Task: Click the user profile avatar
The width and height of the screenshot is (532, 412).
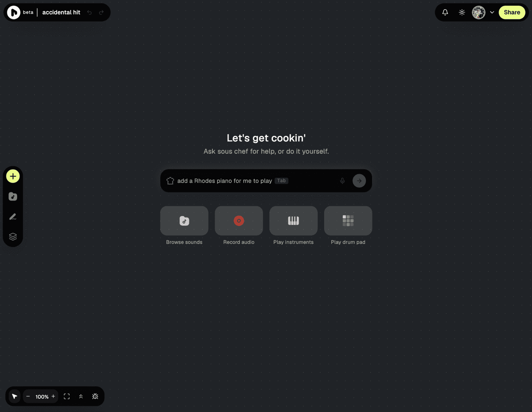Action: [x=479, y=13]
